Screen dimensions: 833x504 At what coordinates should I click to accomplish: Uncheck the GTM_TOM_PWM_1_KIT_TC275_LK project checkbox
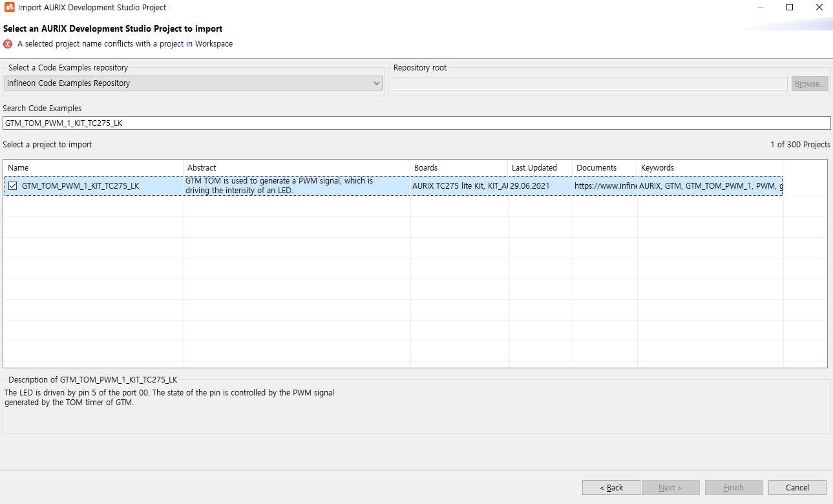click(13, 186)
